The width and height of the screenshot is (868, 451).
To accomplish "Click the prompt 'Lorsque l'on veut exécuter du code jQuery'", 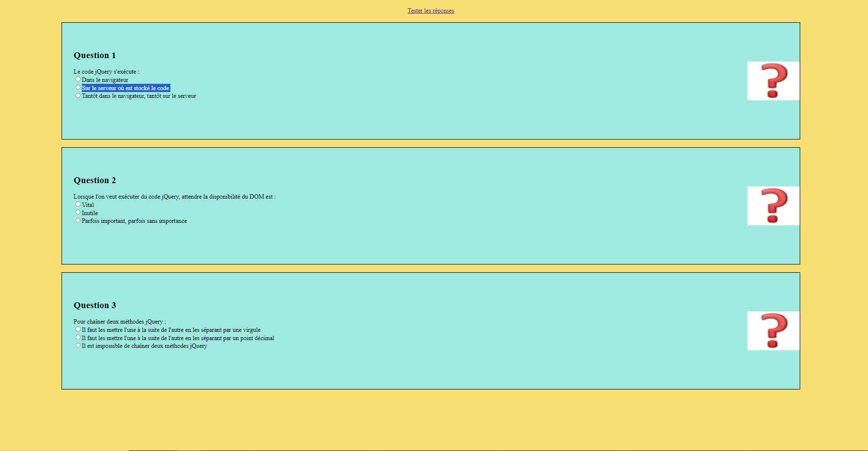I will (x=174, y=197).
